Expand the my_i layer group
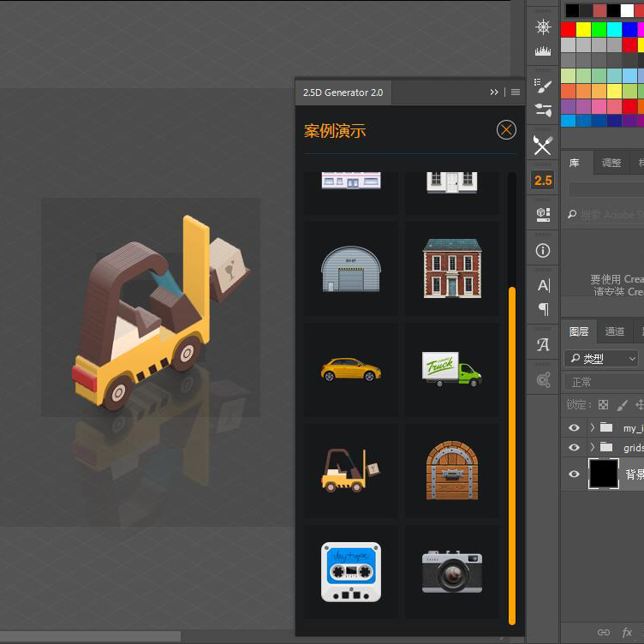Viewport: 644px width, 644px height. (592, 427)
